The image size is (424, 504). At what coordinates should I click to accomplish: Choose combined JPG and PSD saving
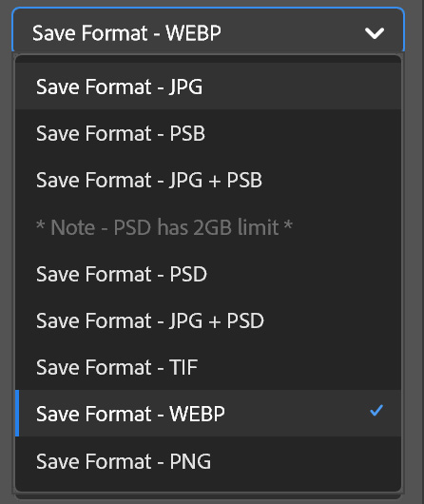[x=208, y=320]
